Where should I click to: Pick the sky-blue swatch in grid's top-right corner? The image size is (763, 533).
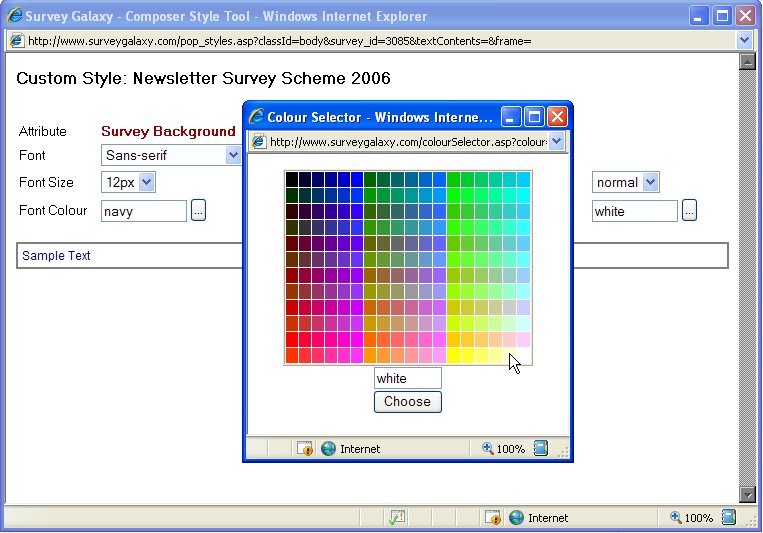[524, 179]
